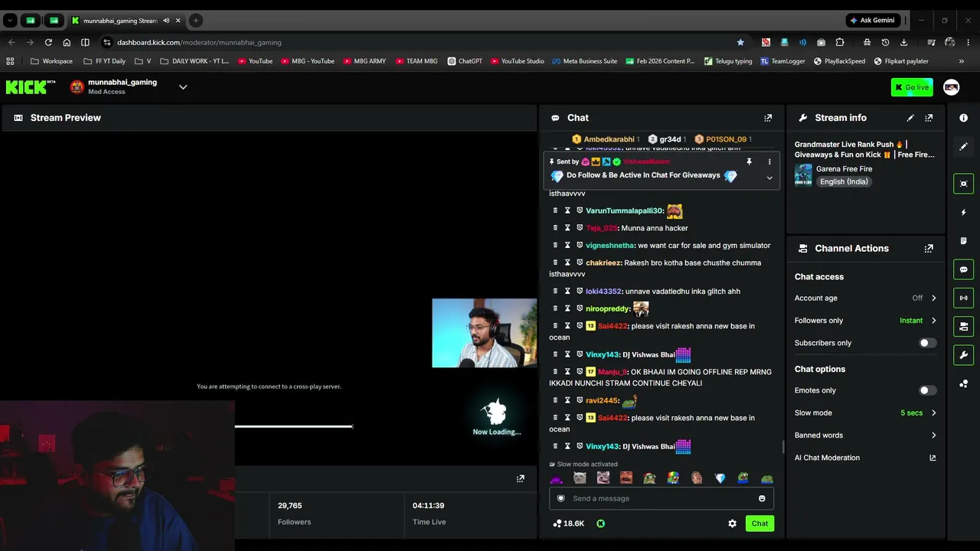
Task: Click leaderboard user Ambedkarabhi
Action: (x=609, y=139)
